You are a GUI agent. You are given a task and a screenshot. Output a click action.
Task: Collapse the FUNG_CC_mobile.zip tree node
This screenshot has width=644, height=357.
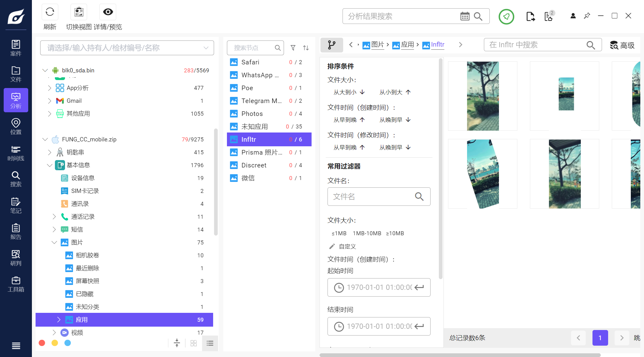(45, 139)
